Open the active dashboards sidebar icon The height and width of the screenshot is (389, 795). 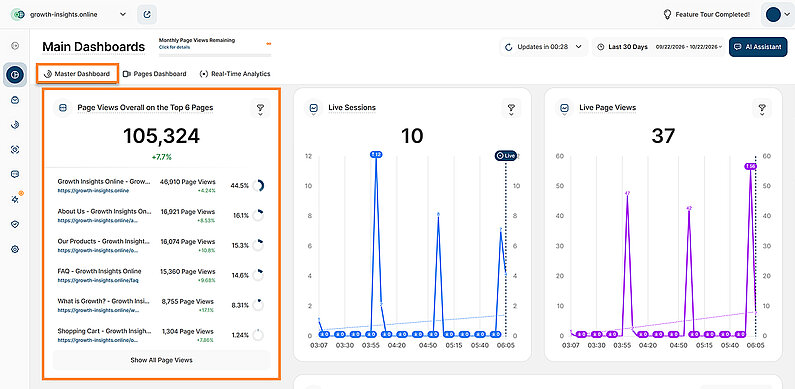tap(15, 75)
